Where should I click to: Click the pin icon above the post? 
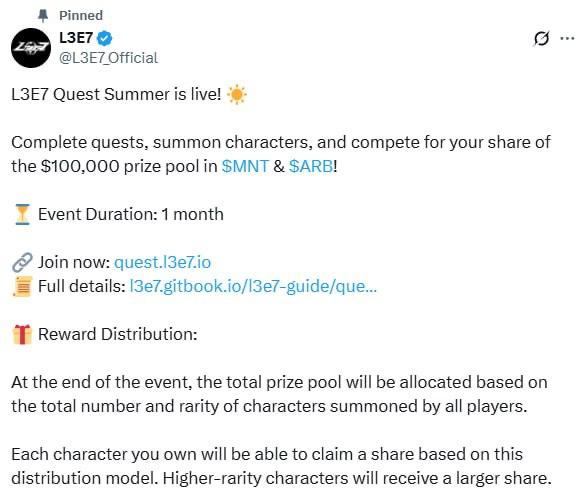click(43, 16)
